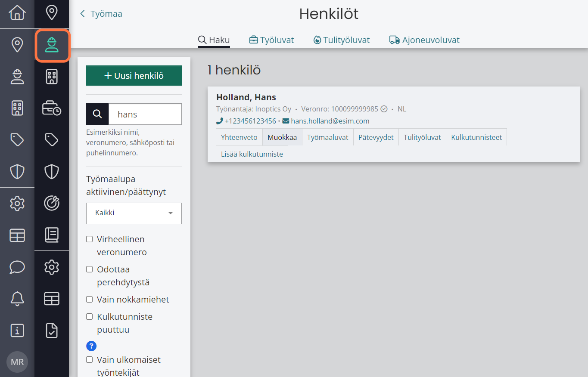Open the Kaikki dropdown
The image size is (588, 377).
tap(134, 213)
